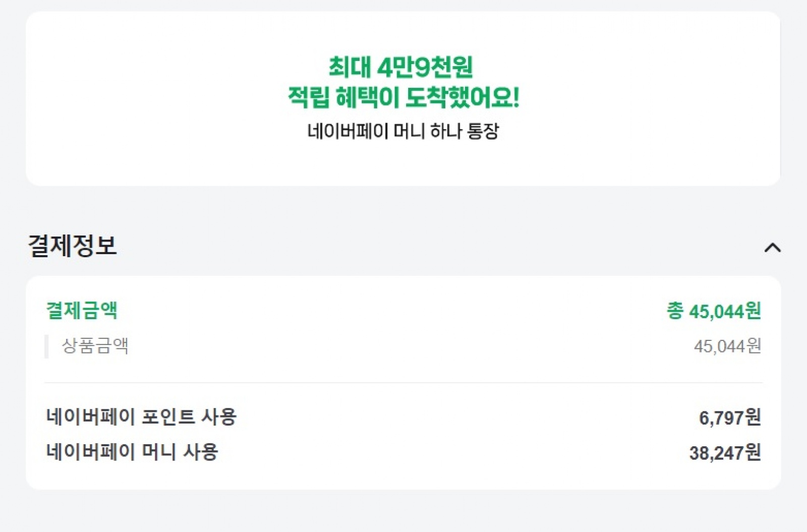
Task: Tap the 4만9천원 amount in the green headline
Action: click(425, 67)
